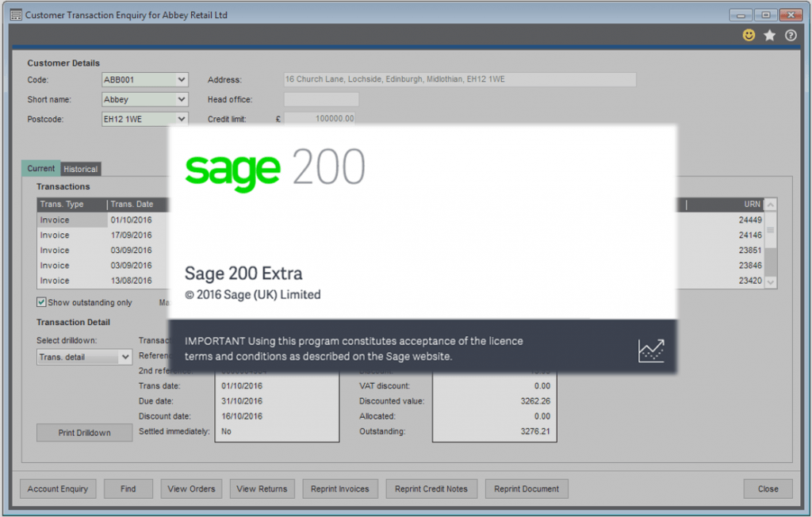Open the help question mark icon
The height and width of the screenshot is (517, 812).
791,35
